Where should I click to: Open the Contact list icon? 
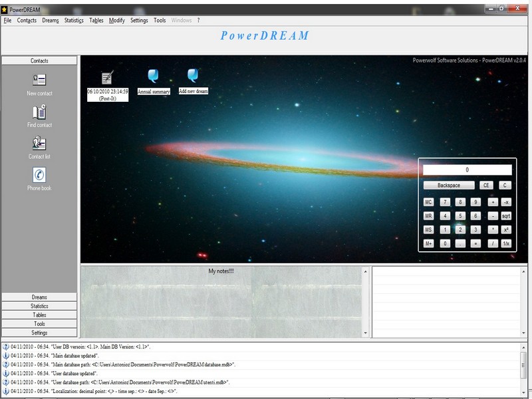[39, 143]
